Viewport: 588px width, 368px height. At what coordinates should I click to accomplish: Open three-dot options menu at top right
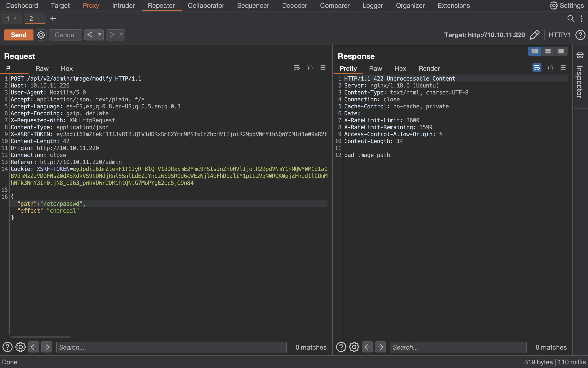pyautogui.click(x=581, y=18)
